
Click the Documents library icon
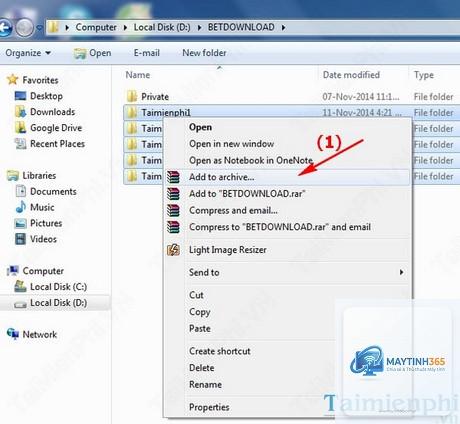pos(21,191)
